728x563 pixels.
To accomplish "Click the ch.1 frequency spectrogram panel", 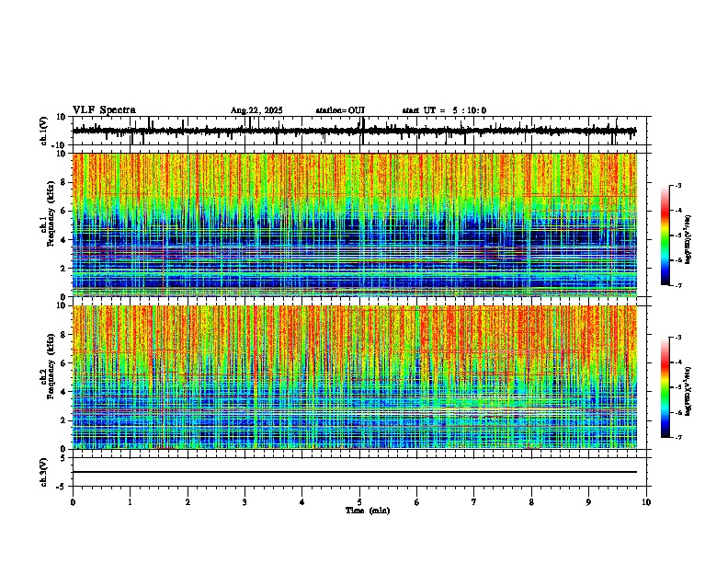I will click(354, 224).
